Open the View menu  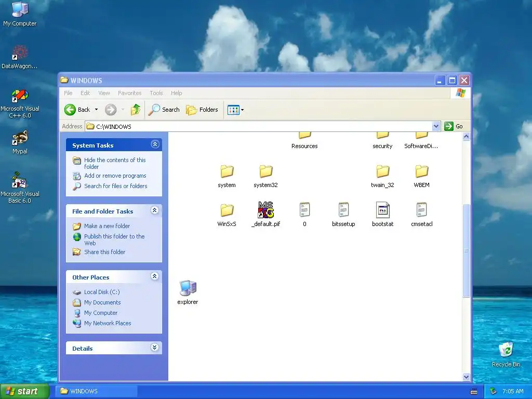[x=104, y=93]
